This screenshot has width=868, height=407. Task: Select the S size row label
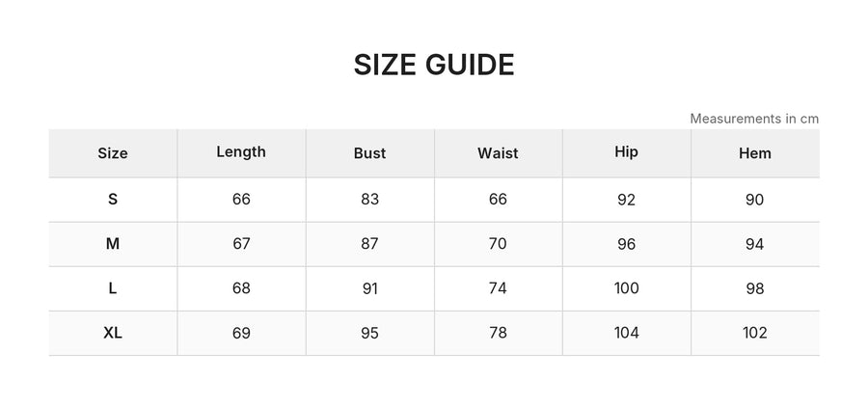pyautogui.click(x=113, y=200)
